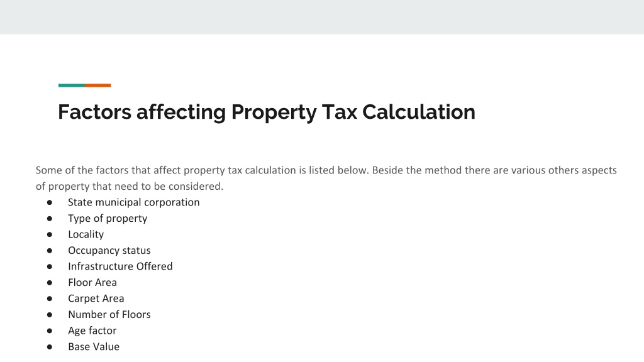644x362 pixels.
Task: Click the gray header band at top
Action: (322, 17)
